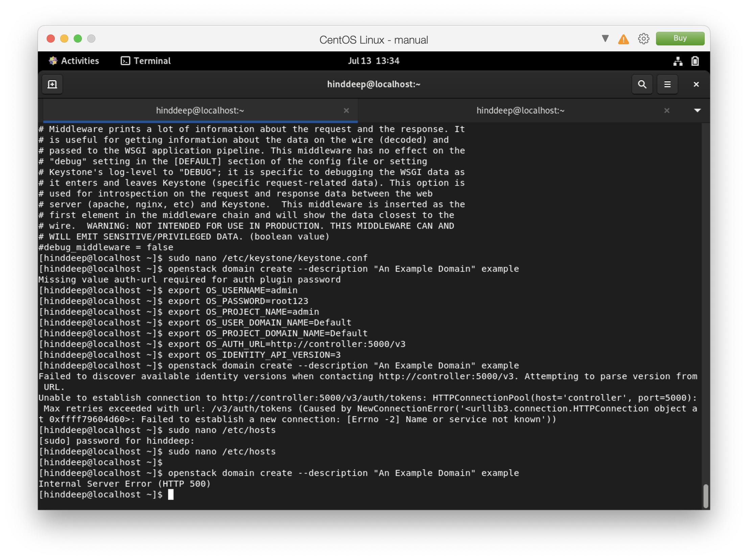The height and width of the screenshot is (560, 748).
Task: Click the 'export OS_PASSWORD=root123' line
Action: pos(173,301)
